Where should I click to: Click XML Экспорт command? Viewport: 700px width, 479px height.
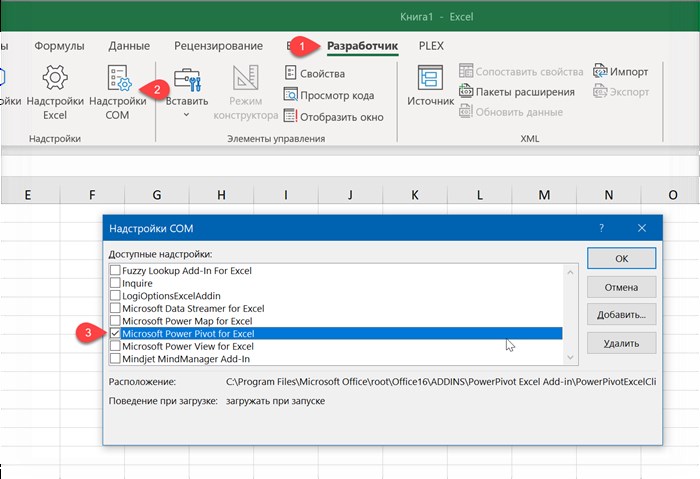point(621,92)
